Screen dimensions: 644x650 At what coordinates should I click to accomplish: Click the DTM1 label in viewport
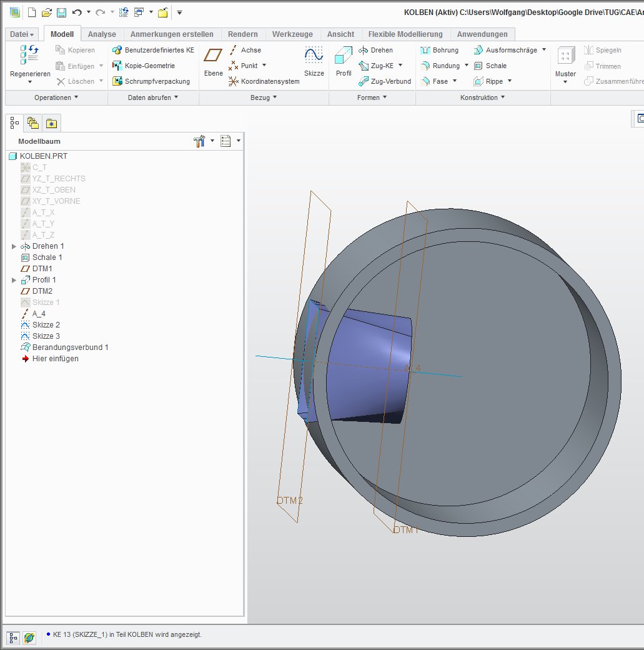point(406,529)
